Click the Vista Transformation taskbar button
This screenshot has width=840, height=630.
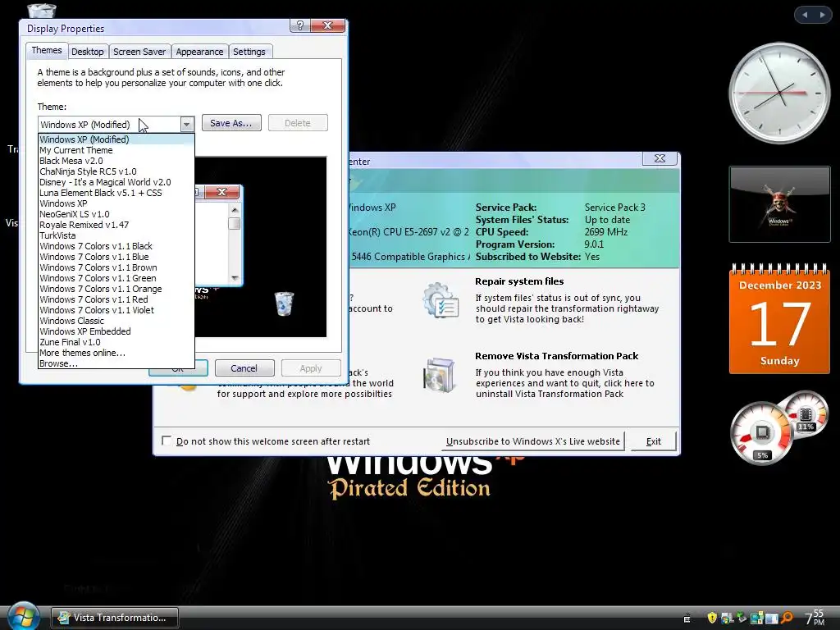coord(115,618)
